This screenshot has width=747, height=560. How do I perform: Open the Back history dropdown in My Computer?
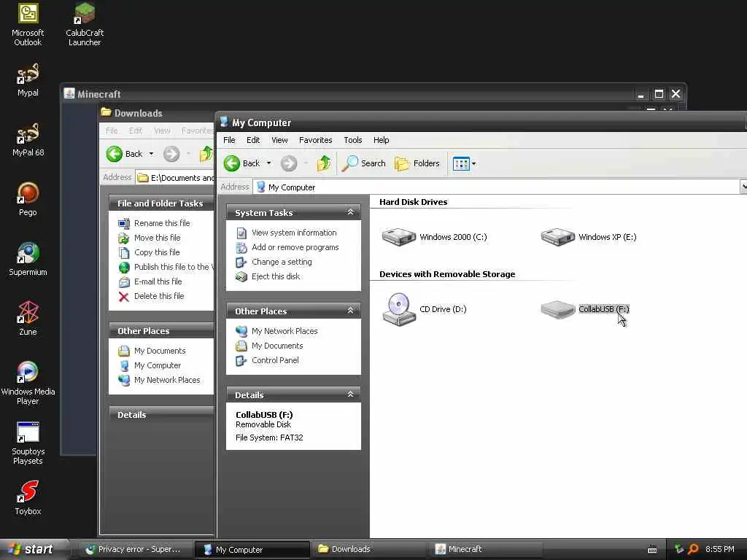268,163
